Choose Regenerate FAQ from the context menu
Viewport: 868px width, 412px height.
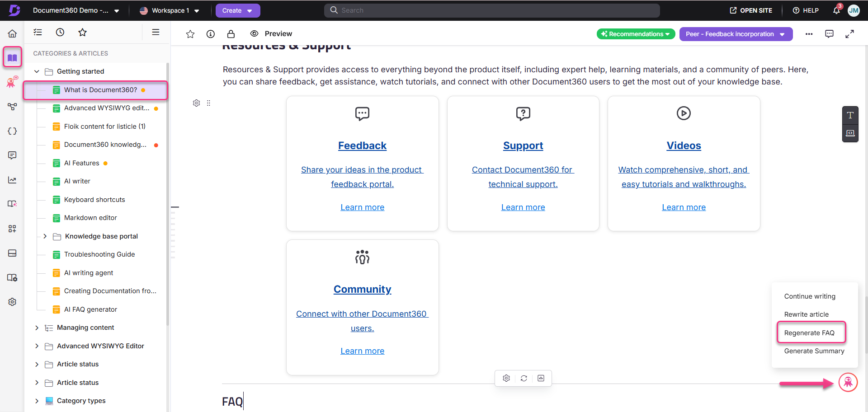(x=810, y=332)
